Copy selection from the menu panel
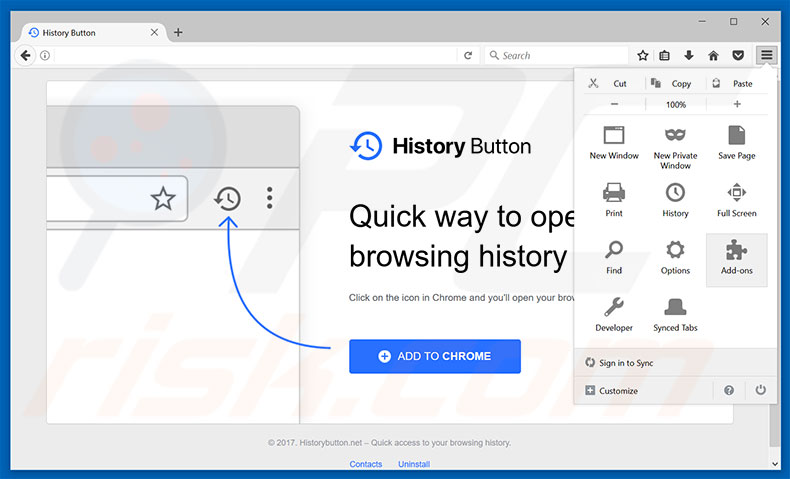This screenshot has height=479, width=790. coord(676,84)
